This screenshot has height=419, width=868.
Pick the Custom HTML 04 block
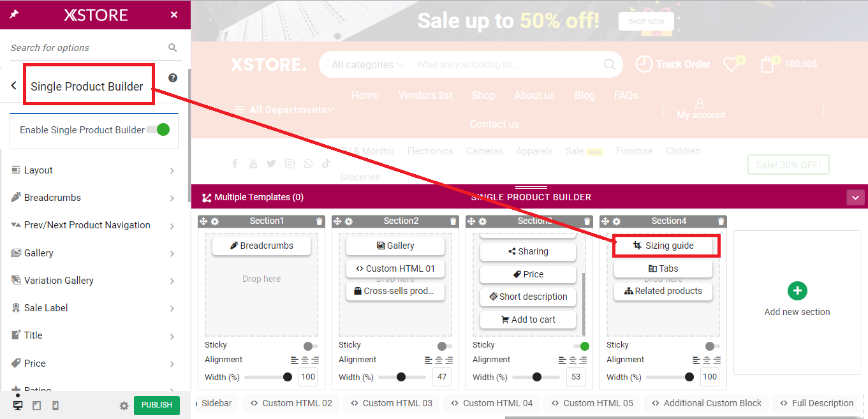[492, 403]
